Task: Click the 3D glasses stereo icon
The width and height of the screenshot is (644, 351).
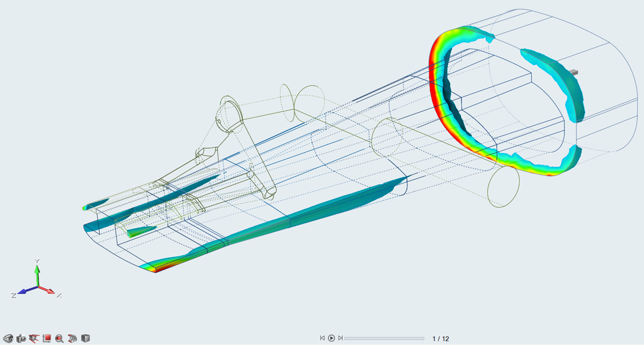Action: [73, 338]
